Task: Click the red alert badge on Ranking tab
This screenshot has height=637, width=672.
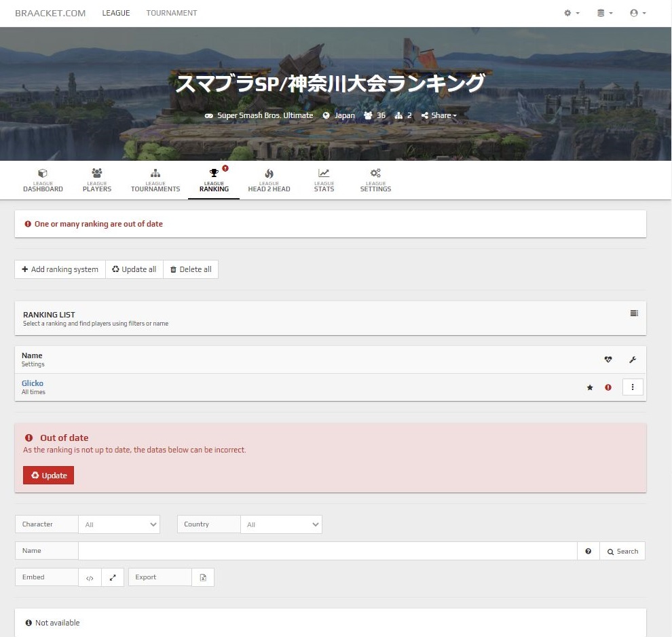Action: tap(225, 168)
